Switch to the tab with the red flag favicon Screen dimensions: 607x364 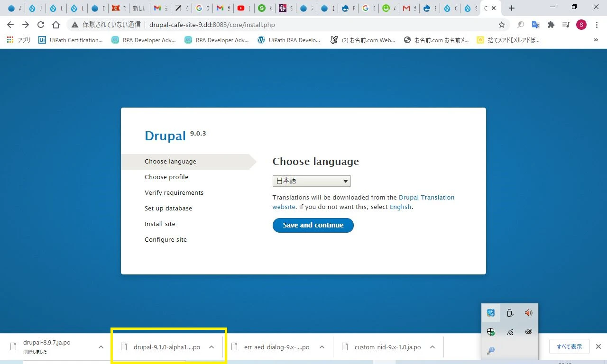click(118, 8)
